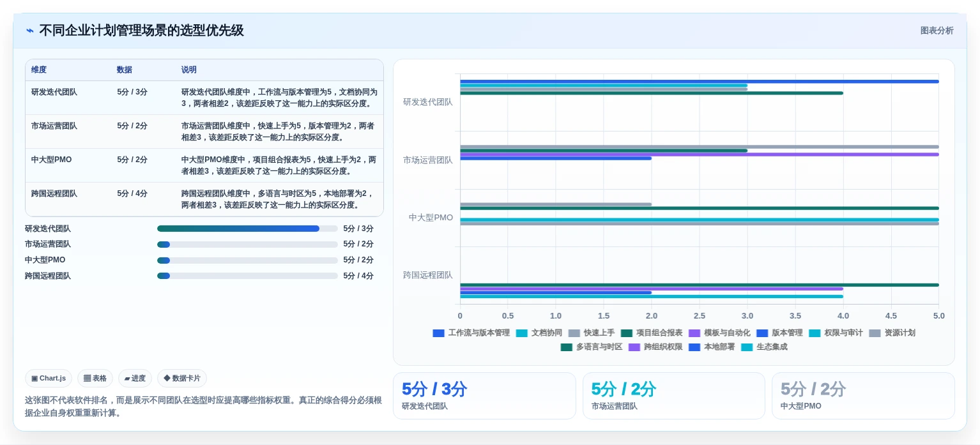Click the 市场运营团队 progress bar
The image size is (980, 445).
pyautogui.click(x=247, y=245)
